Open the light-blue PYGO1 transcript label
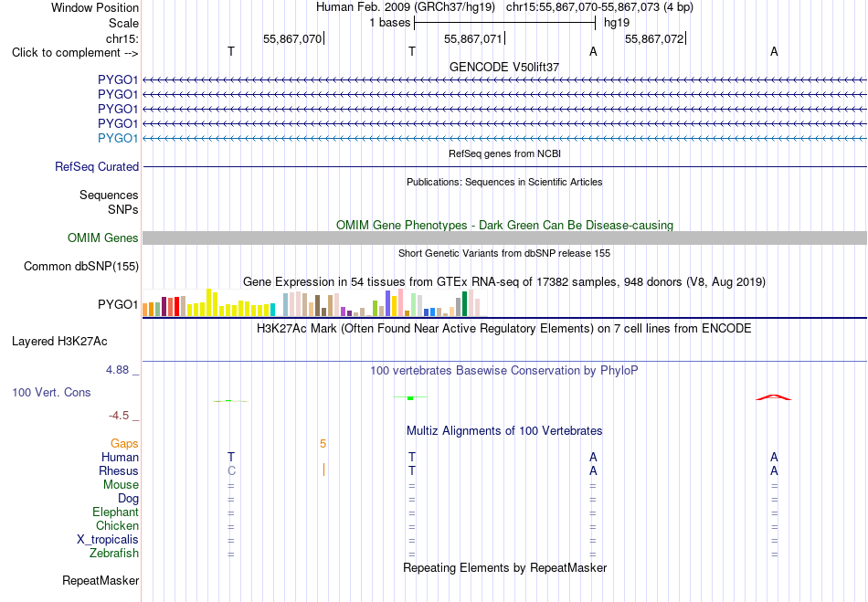This screenshot has height=602, width=868. [x=117, y=138]
